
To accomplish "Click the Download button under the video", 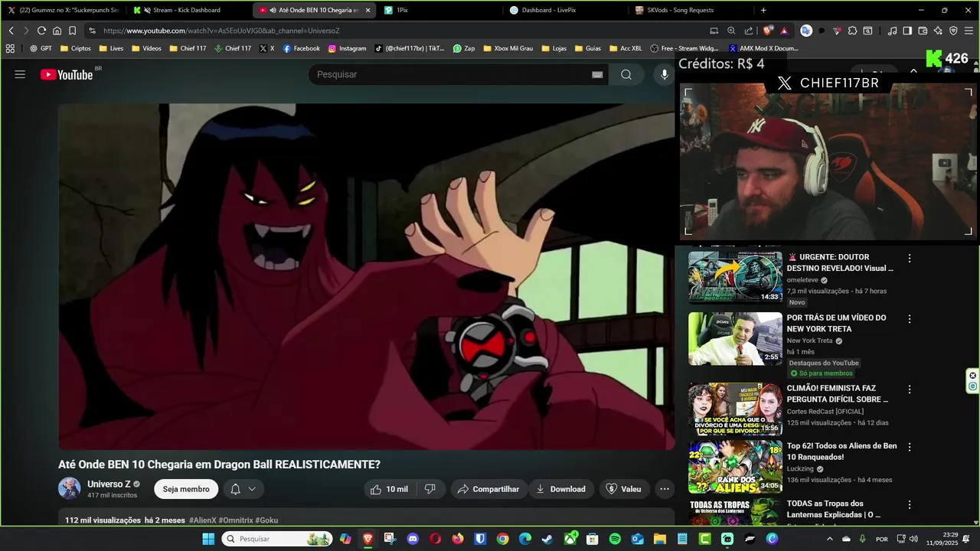I will point(561,489).
